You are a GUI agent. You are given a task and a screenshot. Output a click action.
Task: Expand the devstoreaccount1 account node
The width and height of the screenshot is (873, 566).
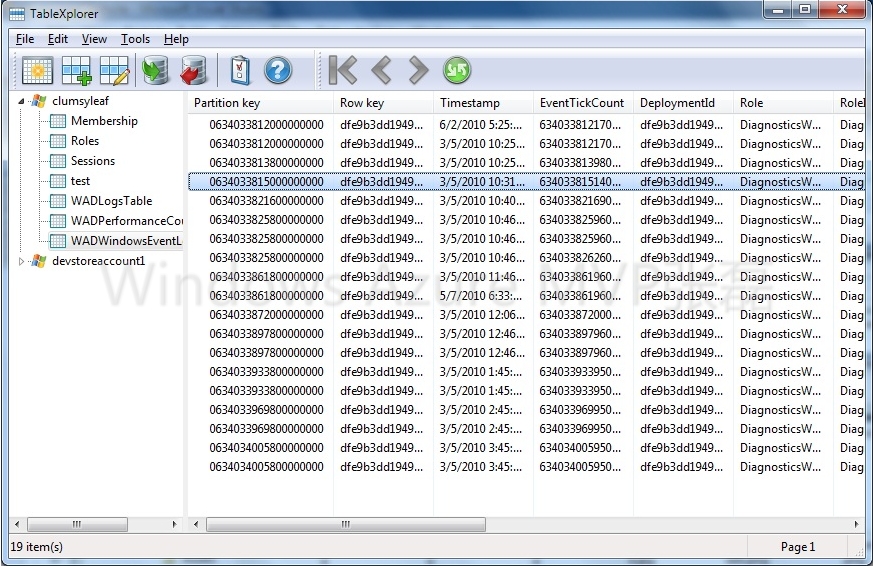21,261
